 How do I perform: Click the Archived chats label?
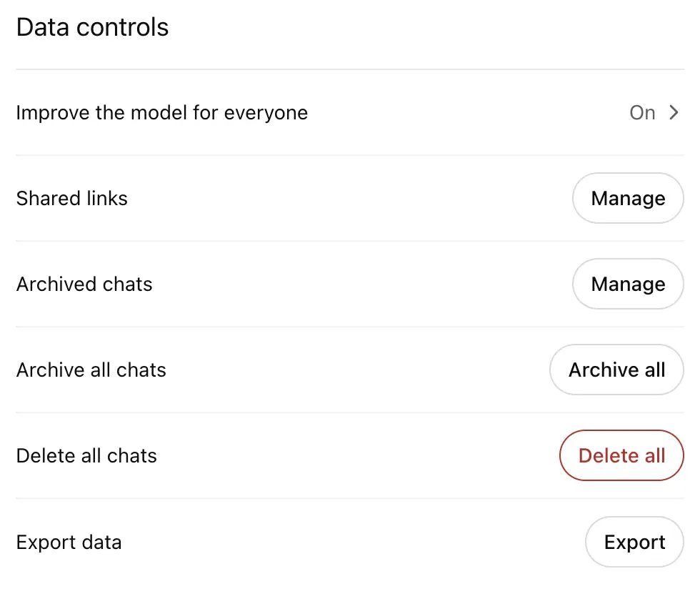point(84,284)
